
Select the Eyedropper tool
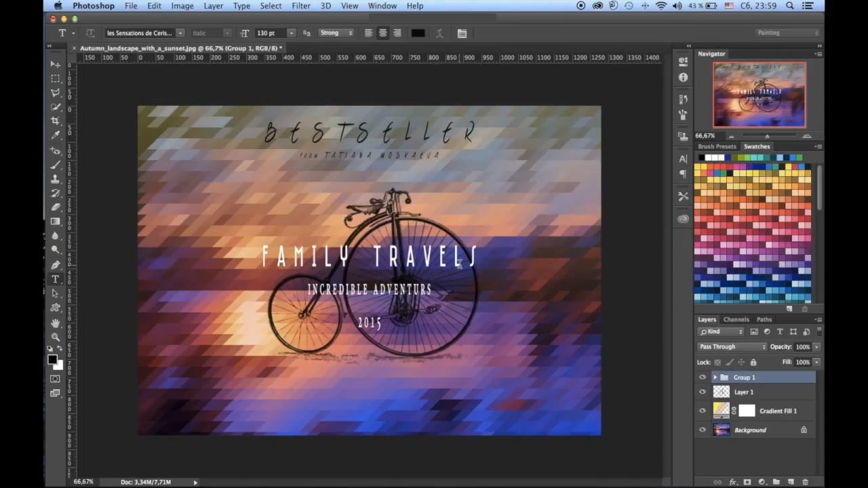point(55,135)
